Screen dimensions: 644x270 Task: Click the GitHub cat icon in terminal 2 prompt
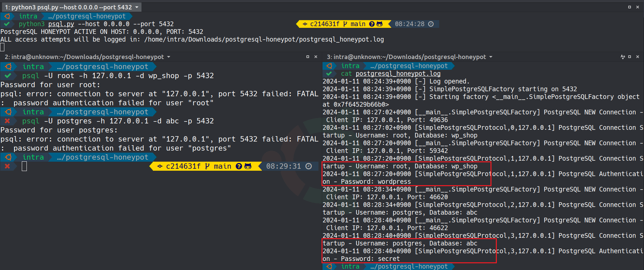click(248, 166)
